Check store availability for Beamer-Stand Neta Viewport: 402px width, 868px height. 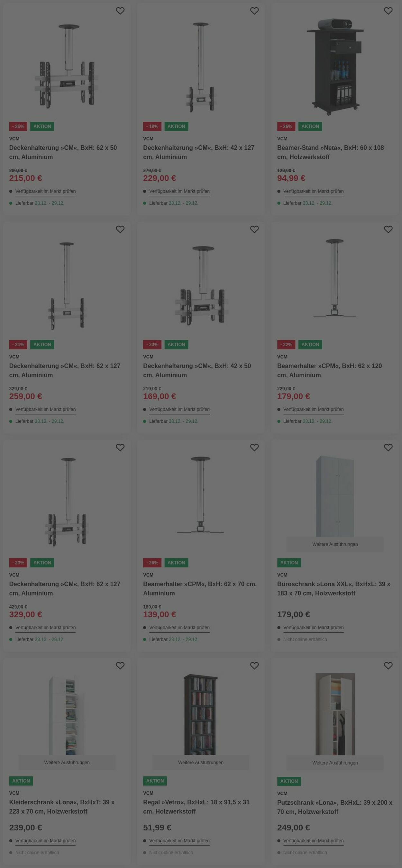click(313, 191)
